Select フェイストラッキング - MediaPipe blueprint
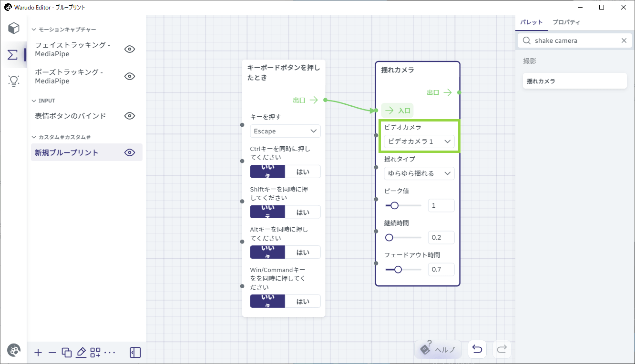This screenshot has width=635, height=364. click(x=72, y=49)
